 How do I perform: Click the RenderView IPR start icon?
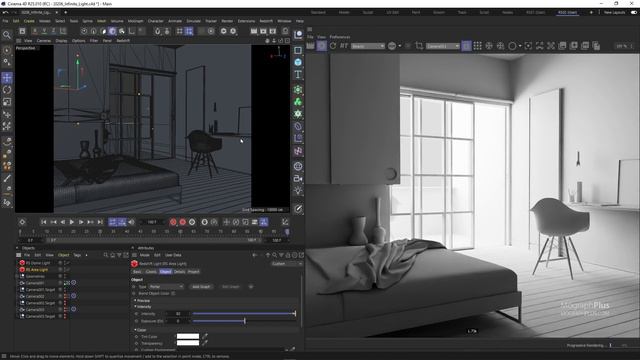click(322, 46)
